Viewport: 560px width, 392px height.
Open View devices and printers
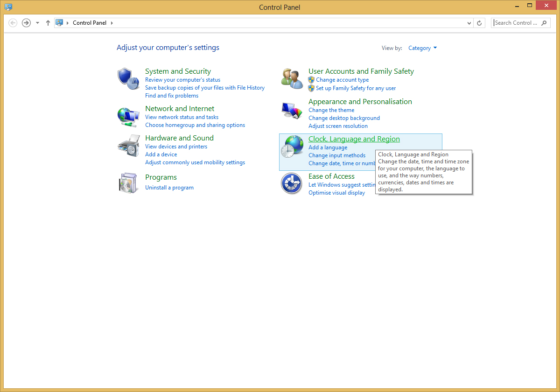point(176,147)
